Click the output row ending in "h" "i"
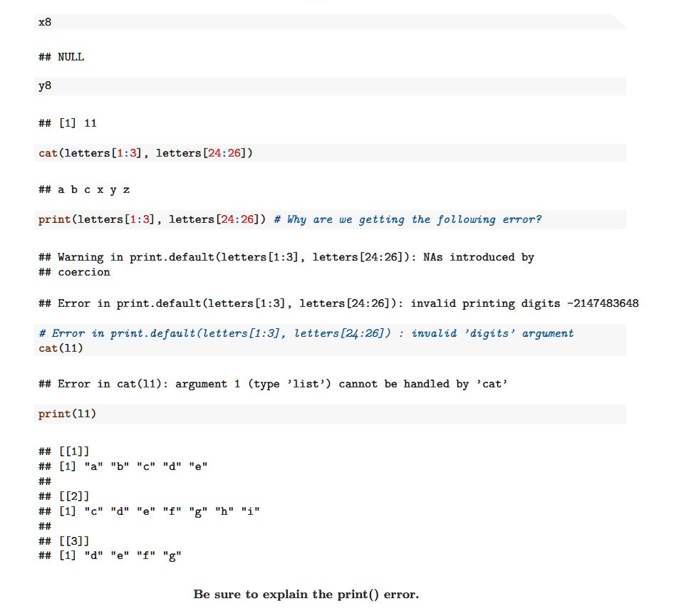The height and width of the screenshot is (616, 686). [x=149, y=511]
